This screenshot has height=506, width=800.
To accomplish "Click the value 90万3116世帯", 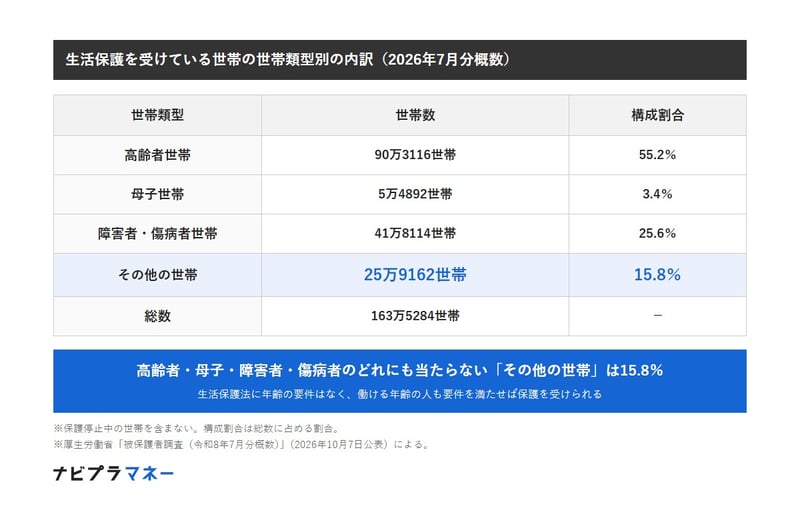I will pos(415,155).
